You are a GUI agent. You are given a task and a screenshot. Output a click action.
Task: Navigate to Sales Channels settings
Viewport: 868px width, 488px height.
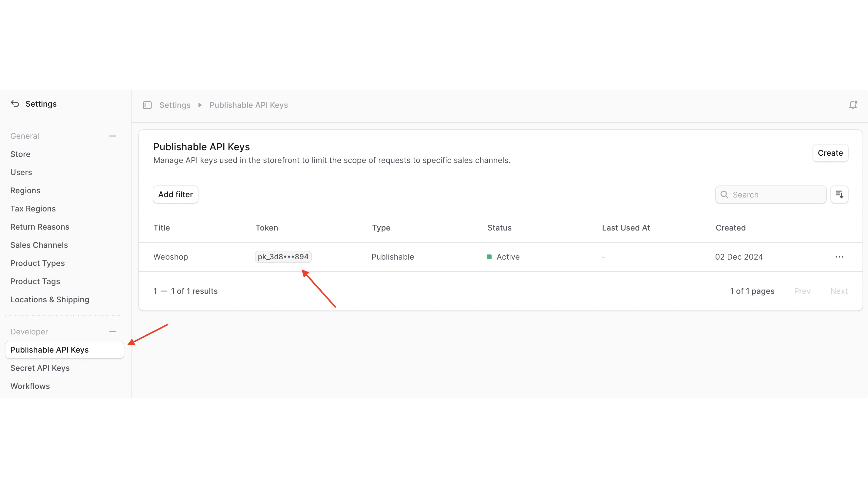pos(39,245)
